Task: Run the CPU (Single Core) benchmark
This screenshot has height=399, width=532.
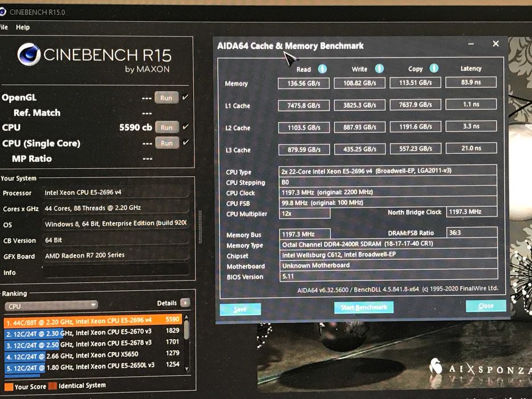Action: [x=166, y=143]
